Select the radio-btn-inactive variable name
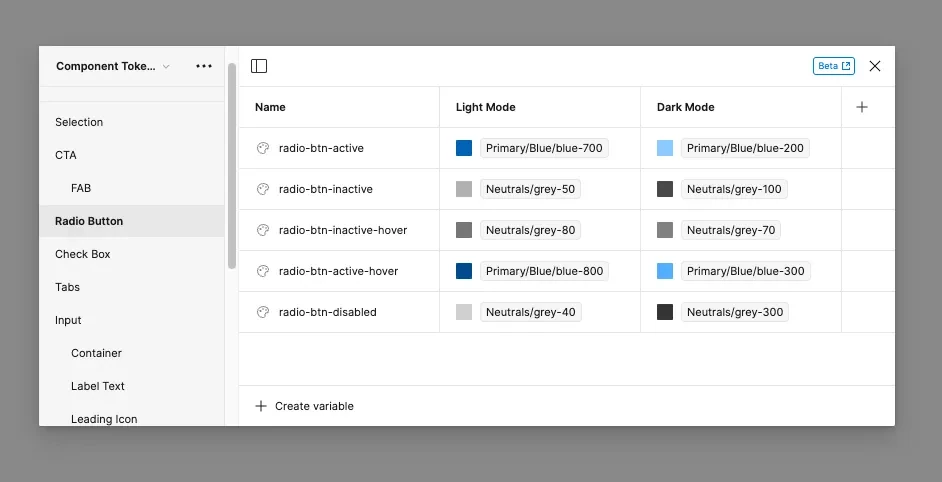 point(326,189)
